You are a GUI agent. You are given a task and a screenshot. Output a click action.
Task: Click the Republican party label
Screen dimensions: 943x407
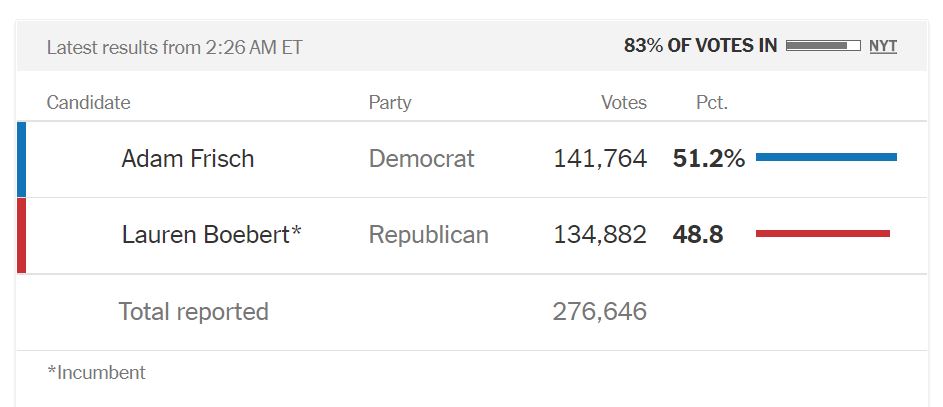click(x=428, y=235)
